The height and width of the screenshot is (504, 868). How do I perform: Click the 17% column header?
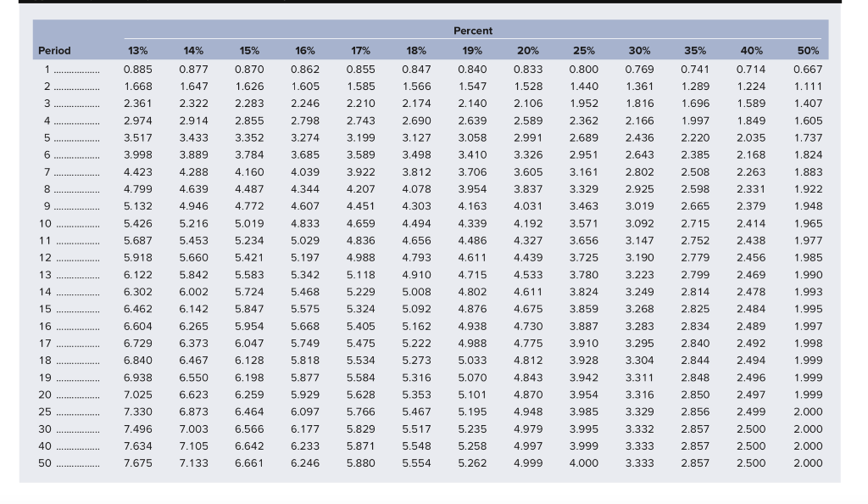click(x=360, y=51)
